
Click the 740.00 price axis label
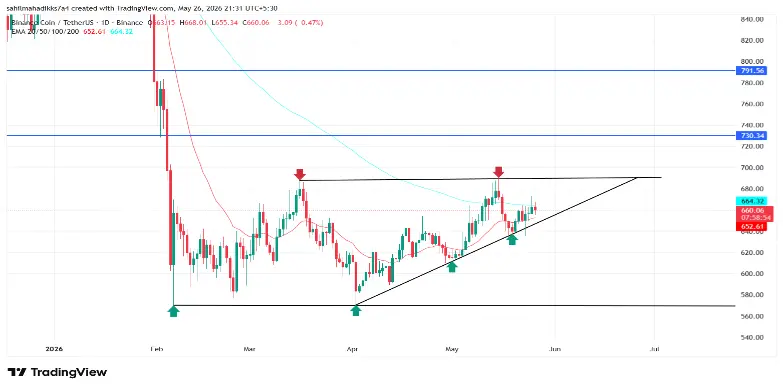[753, 125]
